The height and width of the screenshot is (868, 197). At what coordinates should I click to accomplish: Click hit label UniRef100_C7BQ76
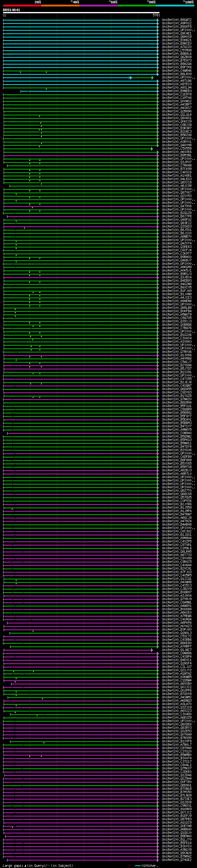(x=176, y=328)
